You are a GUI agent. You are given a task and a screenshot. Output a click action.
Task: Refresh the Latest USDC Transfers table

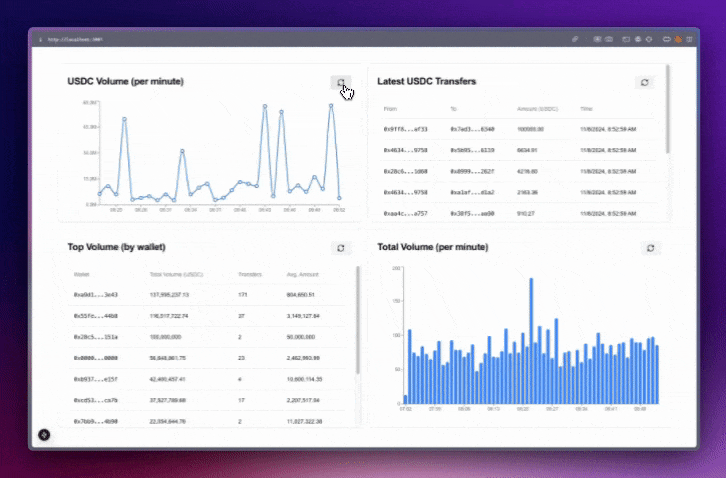click(x=645, y=82)
